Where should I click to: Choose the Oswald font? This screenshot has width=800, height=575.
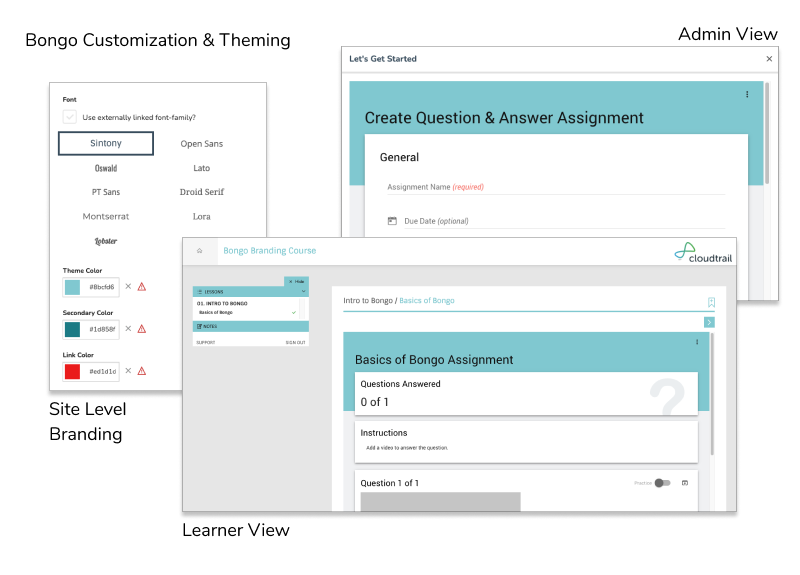pyautogui.click(x=106, y=168)
